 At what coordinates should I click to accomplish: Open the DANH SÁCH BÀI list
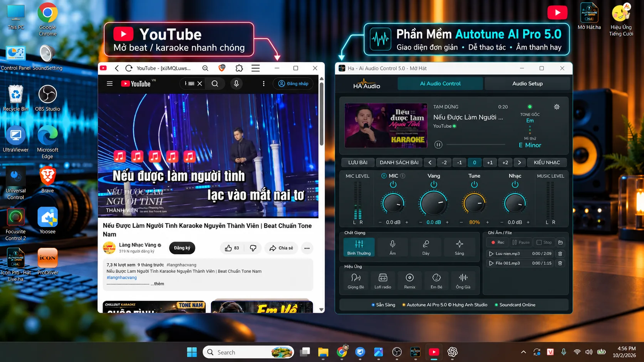click(399, 162)
